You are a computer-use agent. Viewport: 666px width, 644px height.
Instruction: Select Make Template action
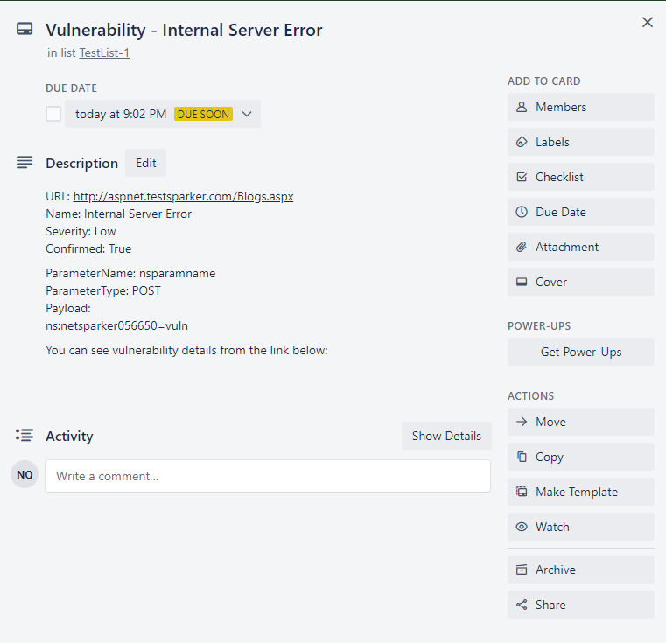coord(576,492)
